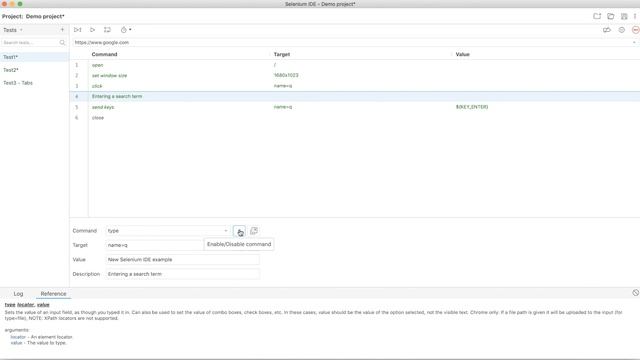Switch to the Reference tab

pyautogui.click(x=53, y=294)
